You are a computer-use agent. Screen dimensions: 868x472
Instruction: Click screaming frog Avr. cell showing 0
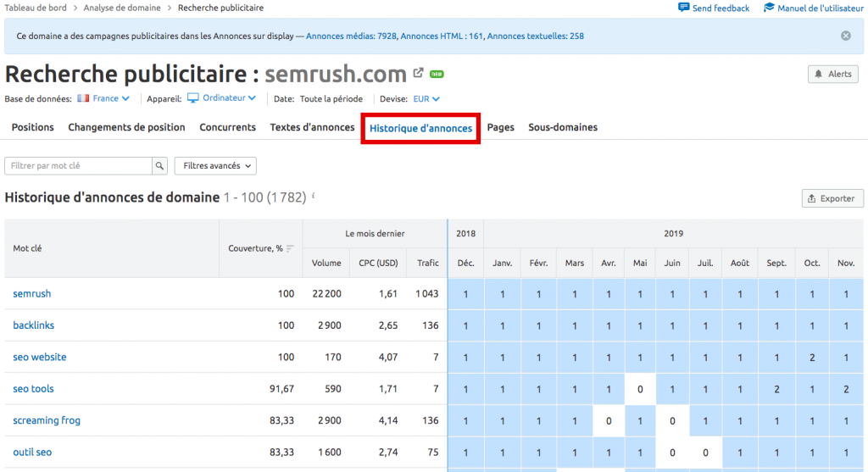[x=609, y=420]
